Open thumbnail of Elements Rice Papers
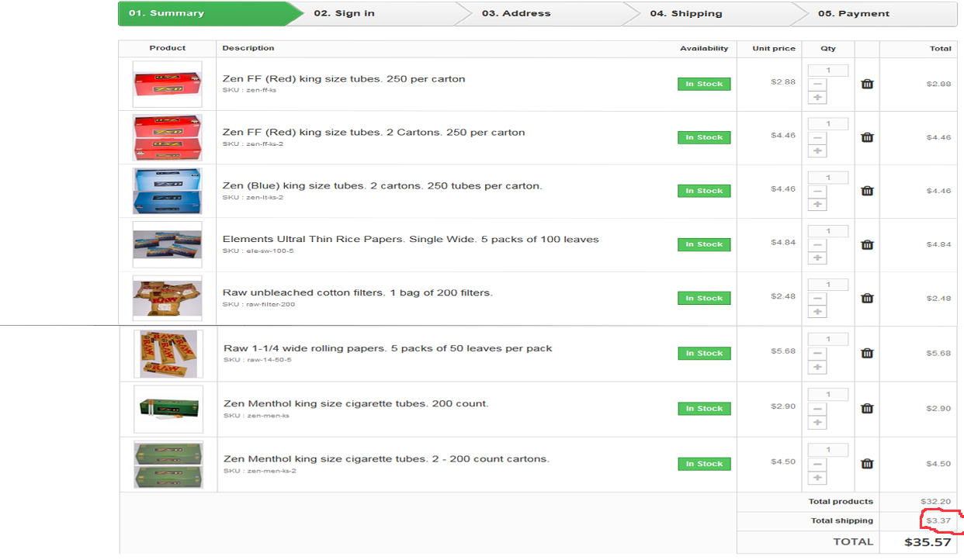 pos(167,244)
